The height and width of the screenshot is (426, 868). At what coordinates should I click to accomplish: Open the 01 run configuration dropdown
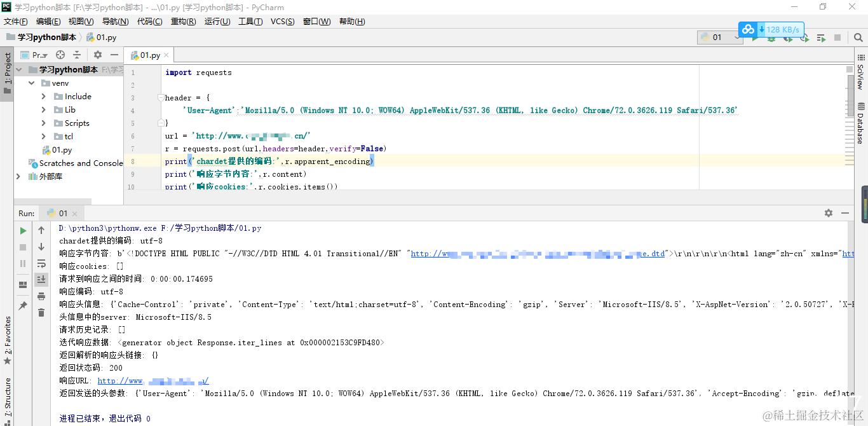pyautogui.click(x=720, y=38)
